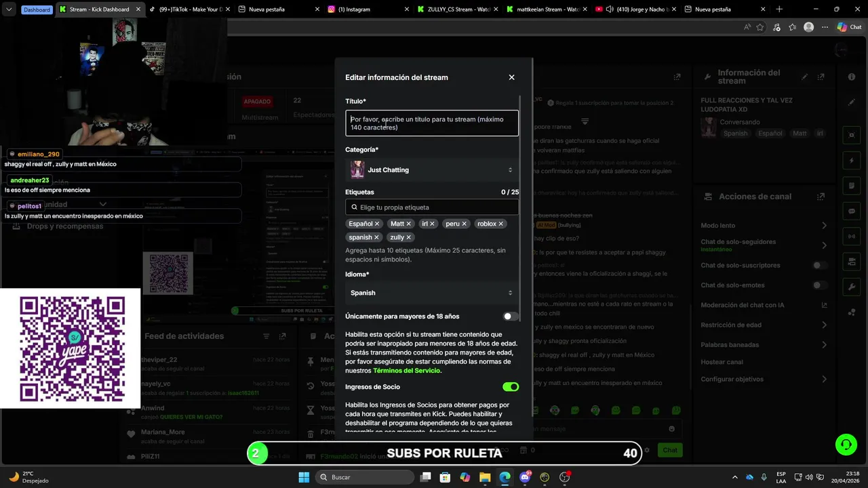
Task: Open the Just Chatting category dropdown
Action: (432, 170)
